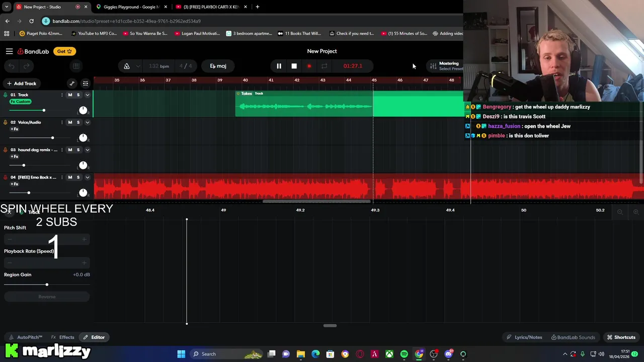Screen dimensions: 644x362
Task: Expand the 02 Voice/Audio track chevron
Action: 87,122
